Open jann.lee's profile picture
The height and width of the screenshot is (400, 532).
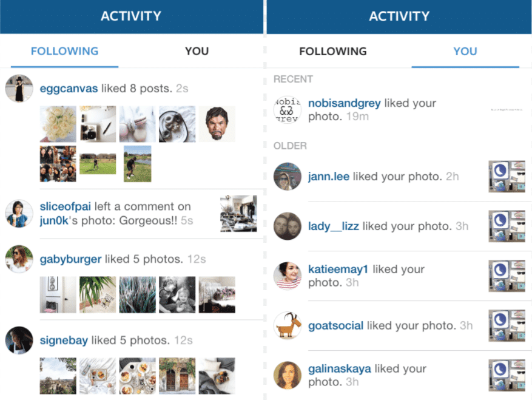(x=288, y=176)
